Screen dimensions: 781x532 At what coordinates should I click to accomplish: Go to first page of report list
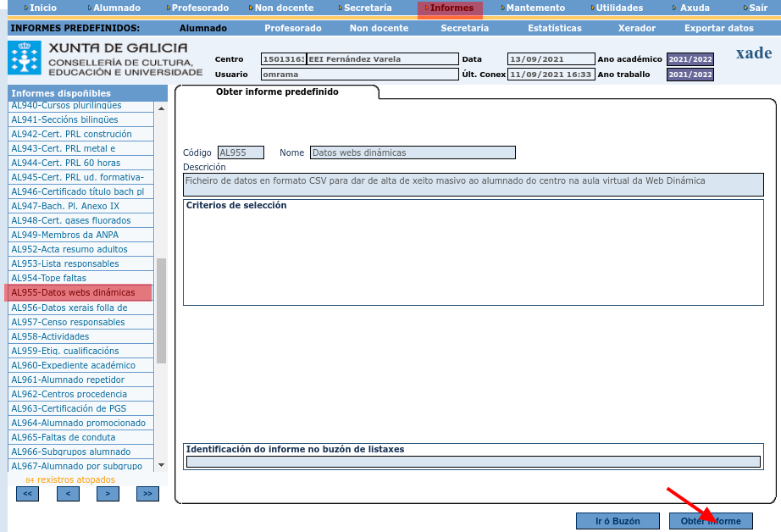(27, 493)
